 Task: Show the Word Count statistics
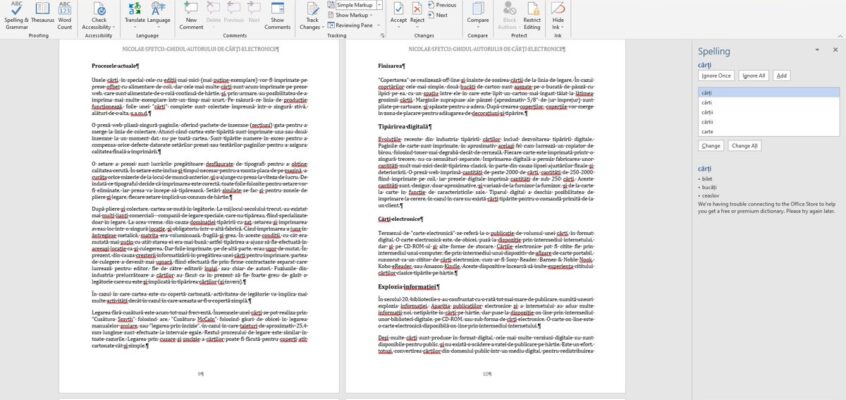click(65, 15)
